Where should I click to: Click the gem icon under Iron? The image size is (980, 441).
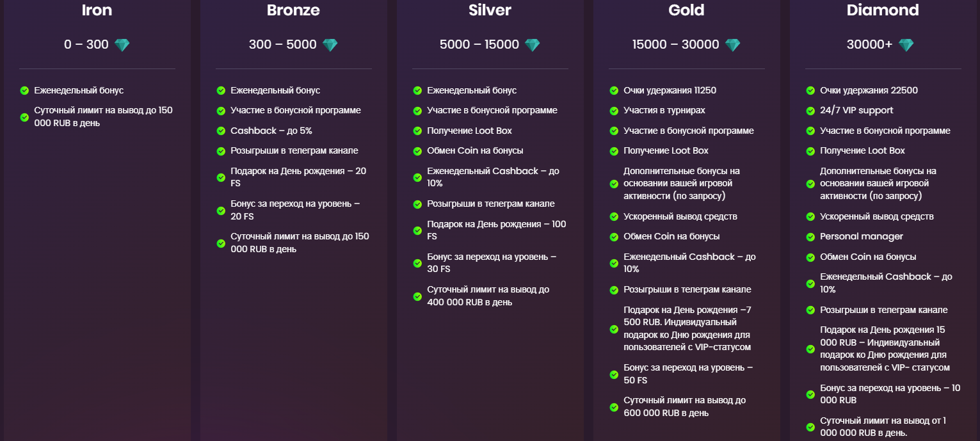pos(122,45)
